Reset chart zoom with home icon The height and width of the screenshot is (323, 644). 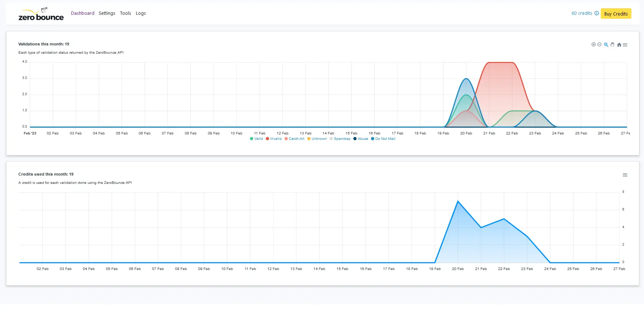tap(619, 45)
